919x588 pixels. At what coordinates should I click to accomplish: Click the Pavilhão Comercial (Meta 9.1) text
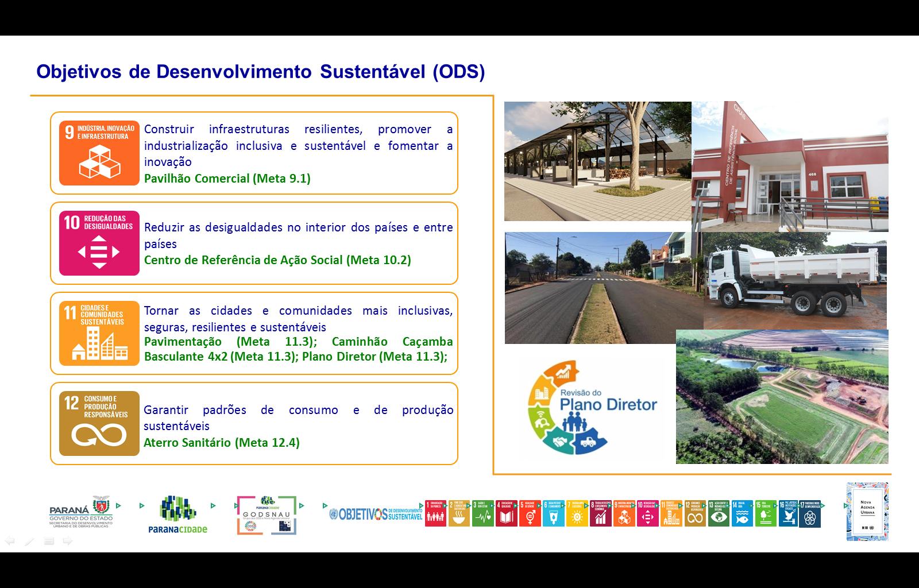click(x=227, y=179)
